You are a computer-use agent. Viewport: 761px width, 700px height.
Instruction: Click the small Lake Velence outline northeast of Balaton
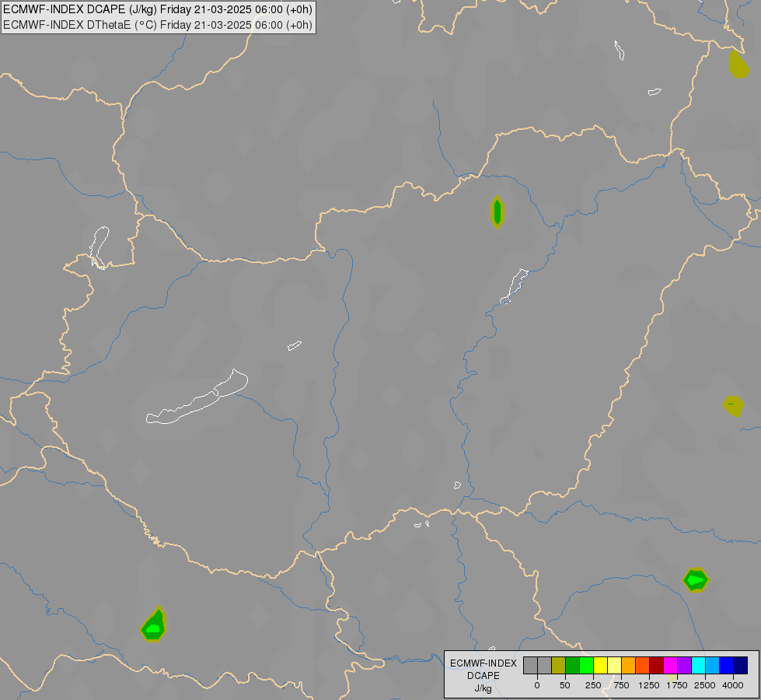(294, 345)
